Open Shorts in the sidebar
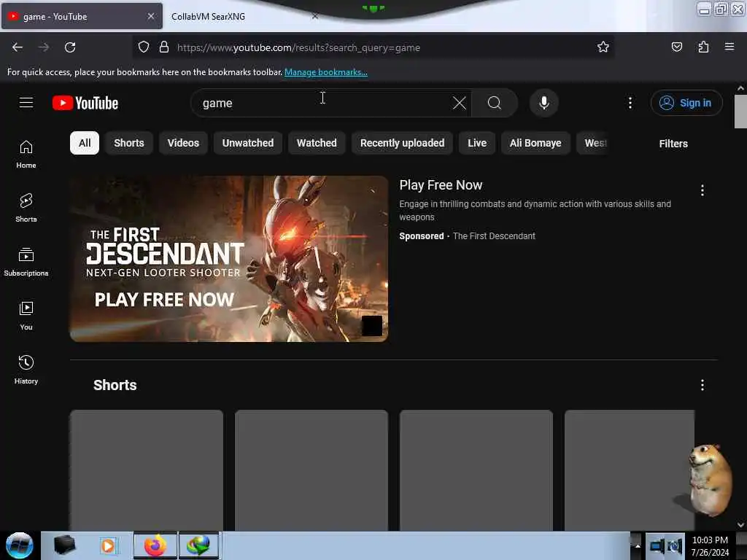The height and width of the screenshot is (560, 747). click(26, 208)
